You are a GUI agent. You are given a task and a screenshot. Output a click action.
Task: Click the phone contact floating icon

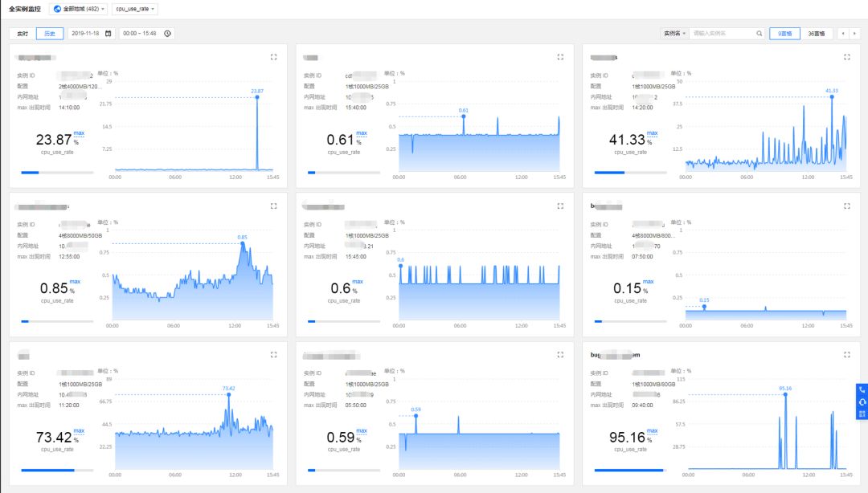[862, 390]
